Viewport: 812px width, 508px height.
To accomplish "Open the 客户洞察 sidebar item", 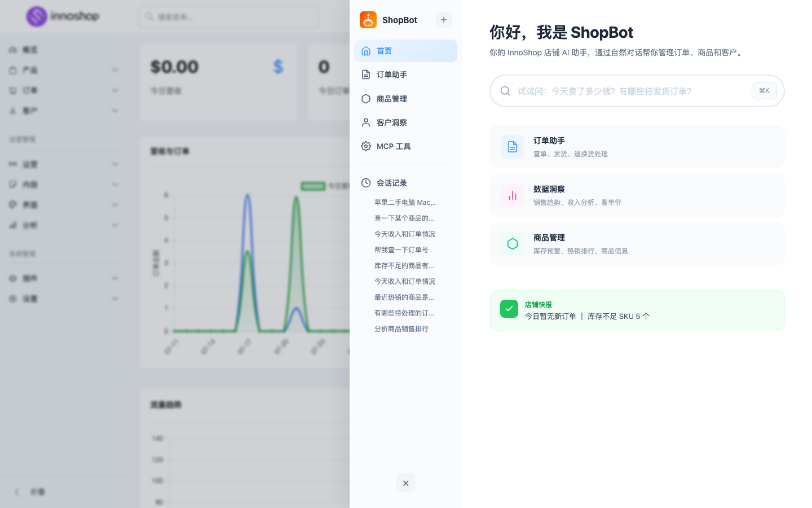I will 405,122.
